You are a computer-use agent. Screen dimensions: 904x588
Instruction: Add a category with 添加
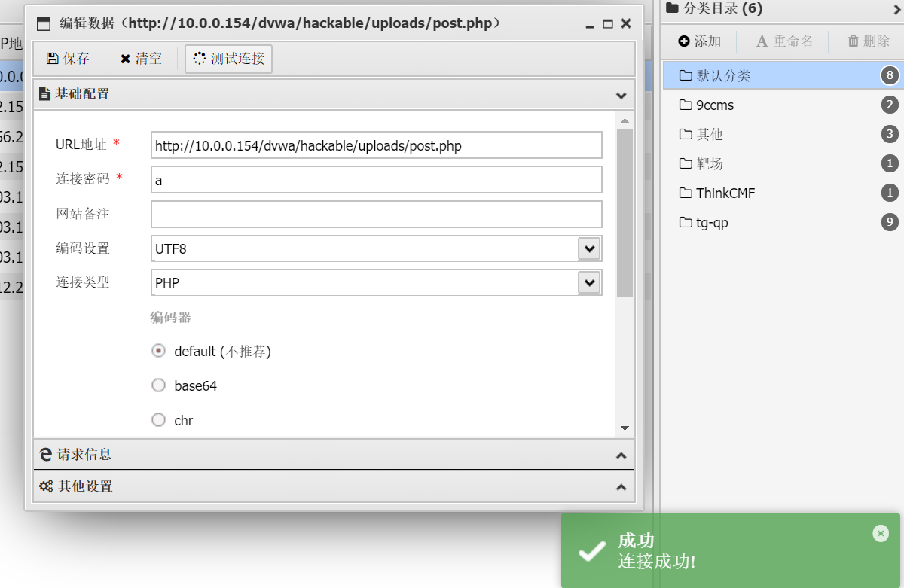coord(700,41)
